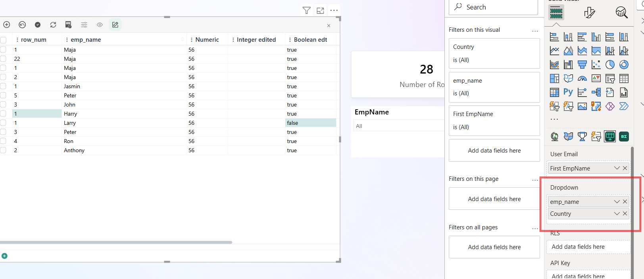Click Add data fields here under all pages
644x279 pixels.
click(x=494, y=247)
